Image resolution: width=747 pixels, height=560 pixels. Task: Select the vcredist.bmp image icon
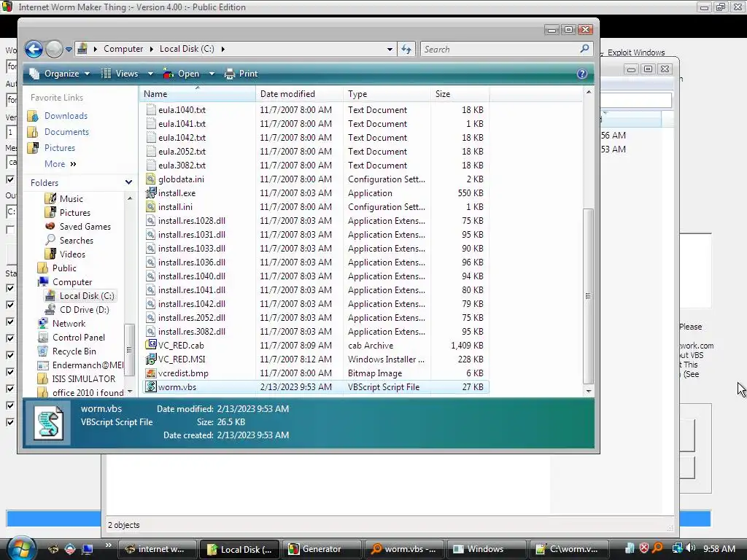[x=150, y=373]
